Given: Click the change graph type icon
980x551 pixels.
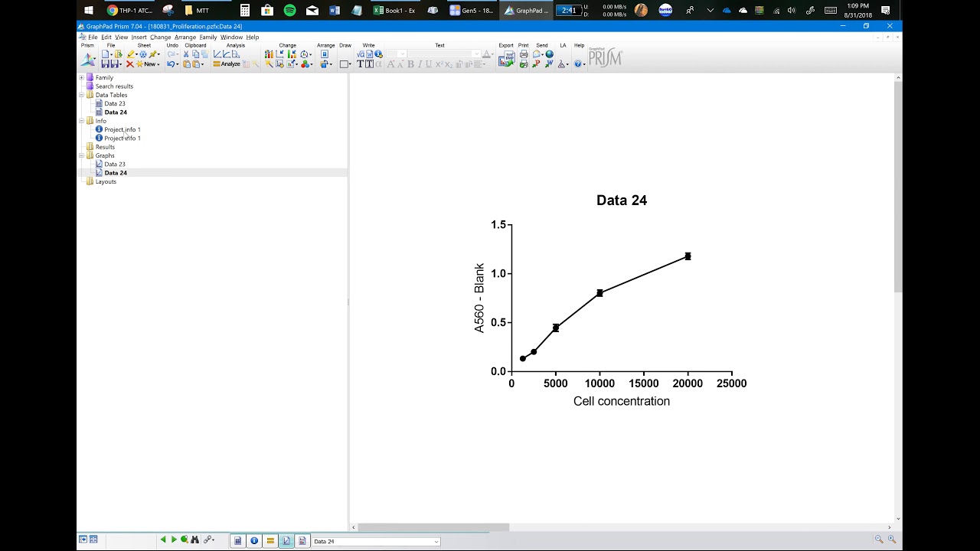Looking at the screenshot, I should [x=269, y=54].
